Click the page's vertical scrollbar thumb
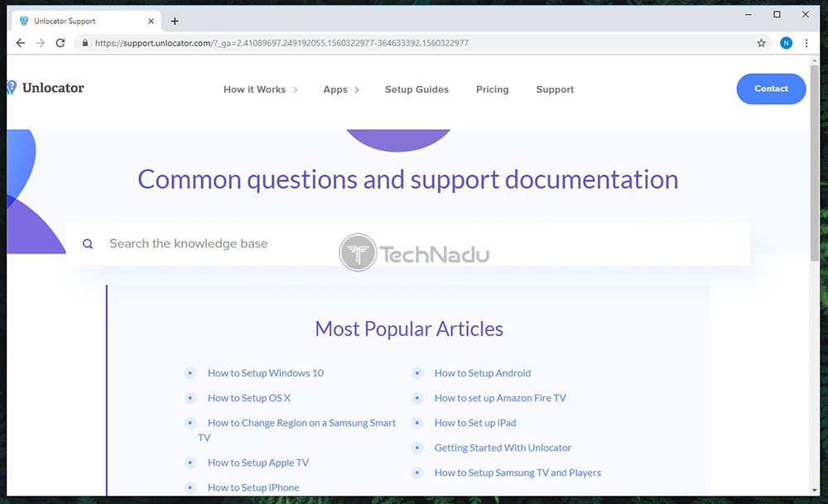The height and width of the screenshot is (504, 828). tap(814, 162)
